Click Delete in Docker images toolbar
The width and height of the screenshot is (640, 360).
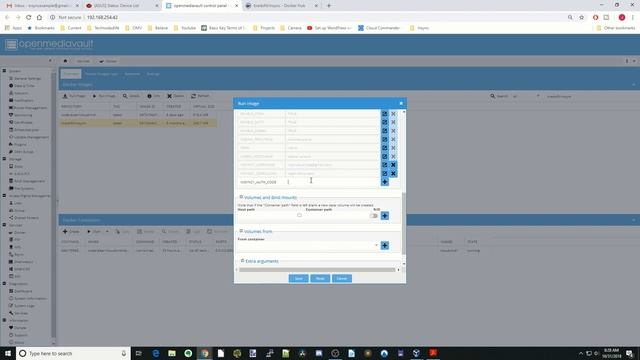point(176,96)
